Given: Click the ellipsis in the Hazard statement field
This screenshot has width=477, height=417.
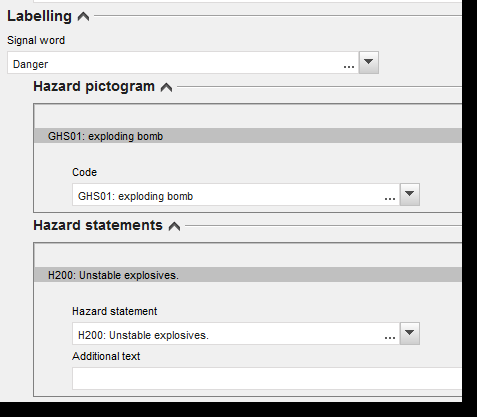Looking at the screenshot, I should 390,338.
